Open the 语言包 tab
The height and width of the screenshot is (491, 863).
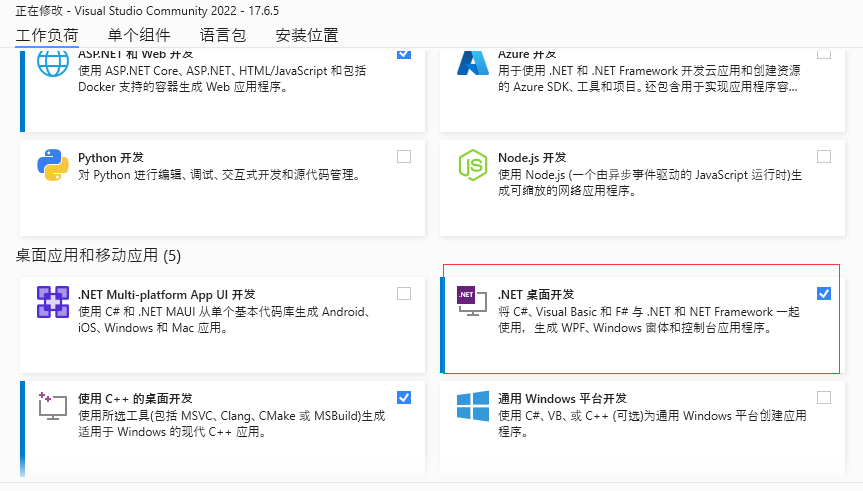coord(223,35)
